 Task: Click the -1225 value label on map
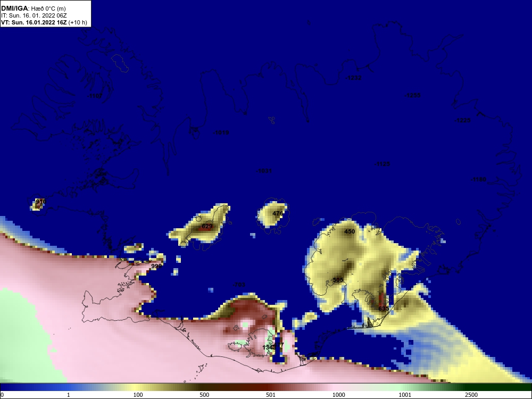click(x=462, y=120)
